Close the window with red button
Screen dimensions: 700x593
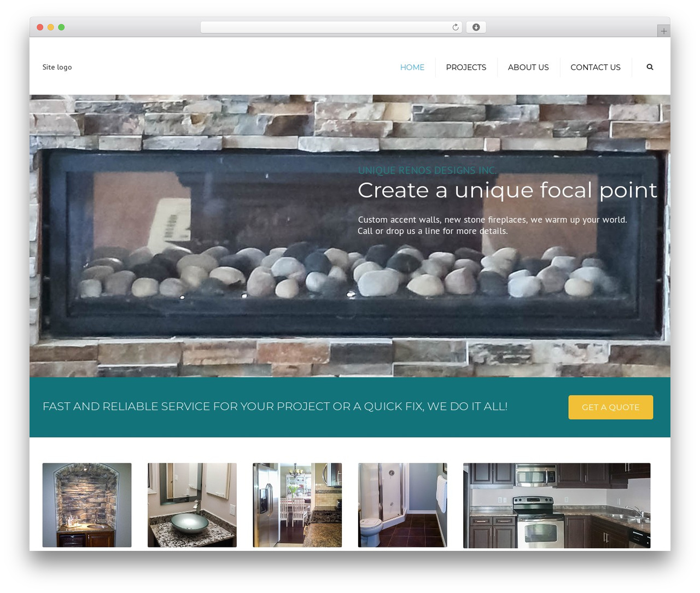pos(40,27)
